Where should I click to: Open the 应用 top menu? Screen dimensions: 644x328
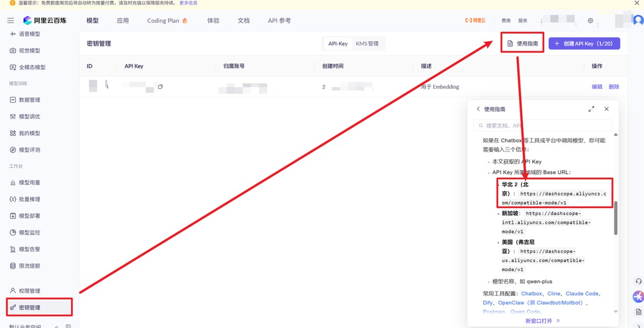click(123, 20)
